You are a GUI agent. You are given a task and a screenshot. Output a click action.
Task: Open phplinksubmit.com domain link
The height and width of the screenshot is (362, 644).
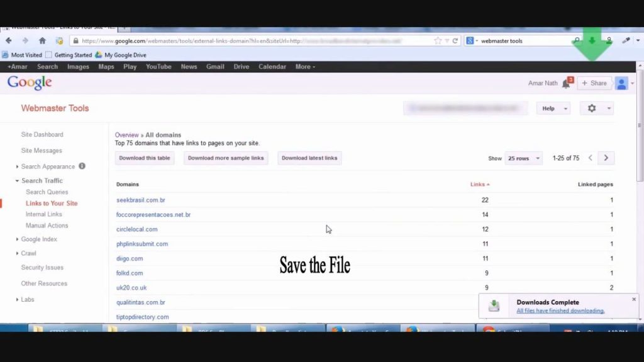tap(142, 244)
